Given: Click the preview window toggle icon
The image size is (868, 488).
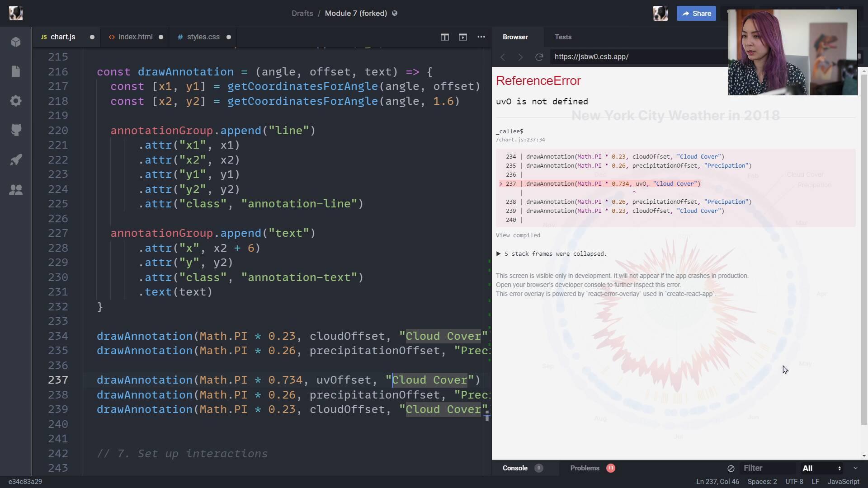Looking at the screenshot, I should point(462,37).
